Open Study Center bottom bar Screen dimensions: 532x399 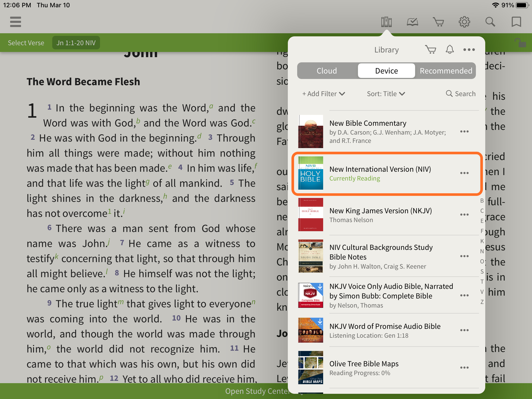[x=257, y=391]
